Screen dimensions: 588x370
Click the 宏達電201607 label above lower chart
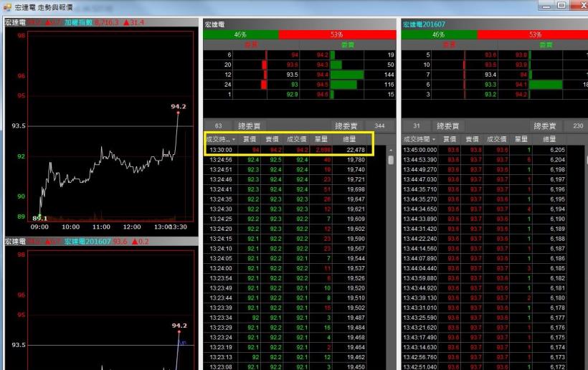point(70,242)
